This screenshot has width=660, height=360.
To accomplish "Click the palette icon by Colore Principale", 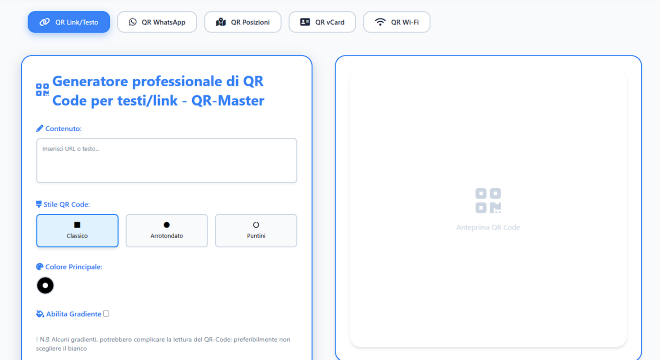I will [x=40, y=267].
